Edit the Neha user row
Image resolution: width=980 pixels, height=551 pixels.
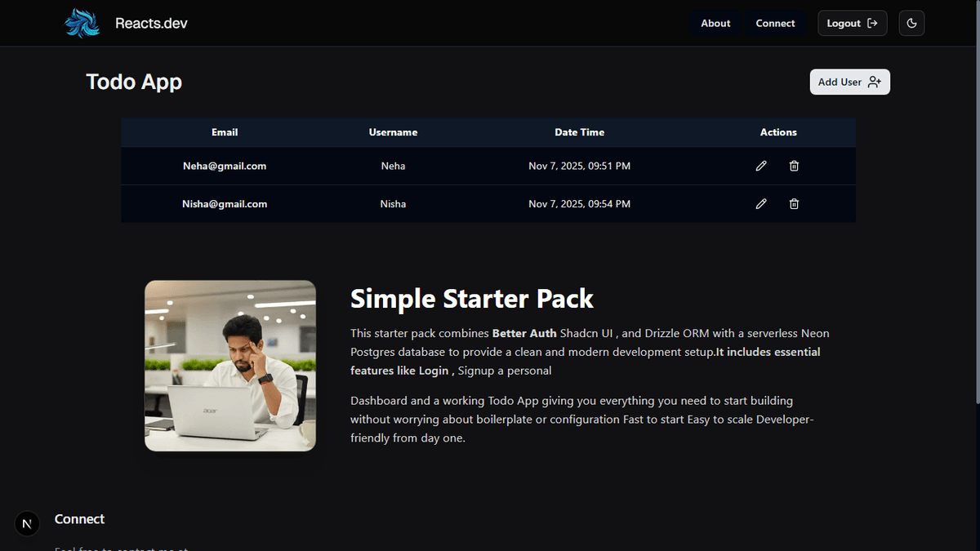[761, 166]
